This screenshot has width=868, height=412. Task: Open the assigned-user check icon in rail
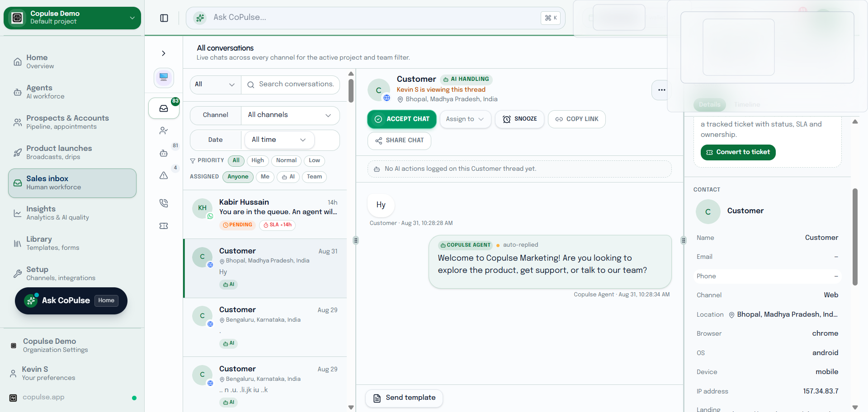point(164,131)
